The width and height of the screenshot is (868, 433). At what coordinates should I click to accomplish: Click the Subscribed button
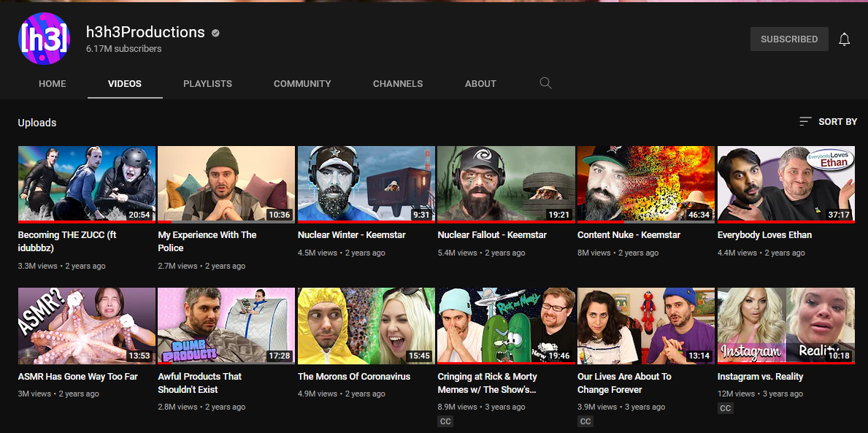[x=789, y=39]
